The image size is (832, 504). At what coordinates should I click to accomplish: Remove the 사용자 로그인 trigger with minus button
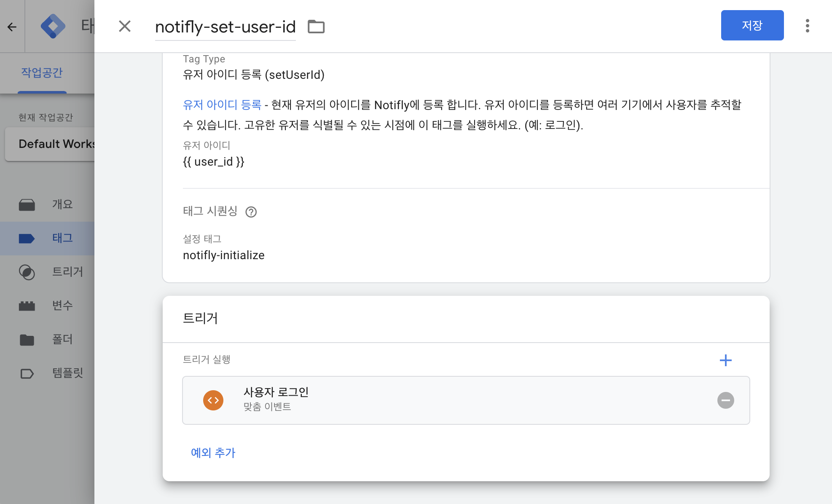(725, 400)
